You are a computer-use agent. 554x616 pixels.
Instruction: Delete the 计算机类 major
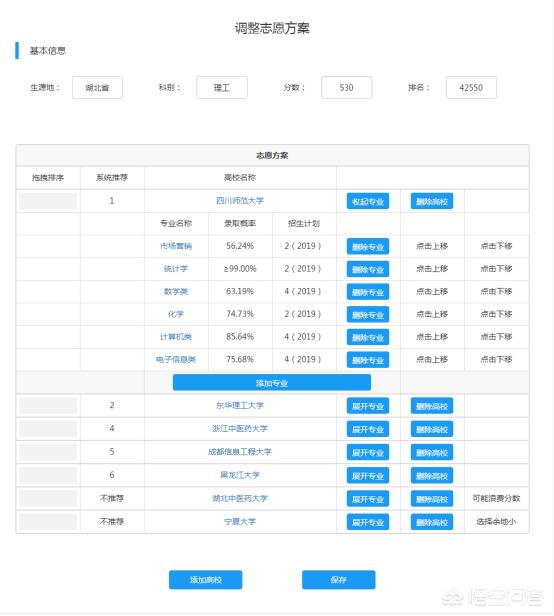(x=368, y=337)
